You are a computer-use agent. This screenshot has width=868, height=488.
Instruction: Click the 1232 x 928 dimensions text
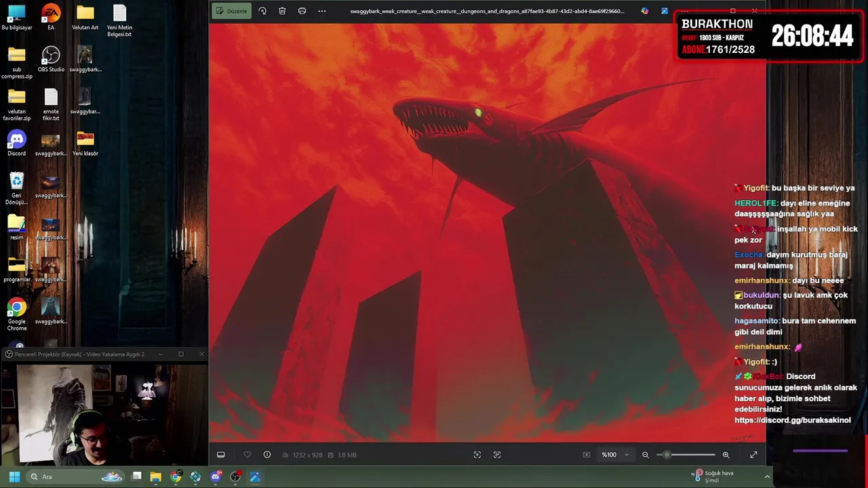click(x=307, y=455)
